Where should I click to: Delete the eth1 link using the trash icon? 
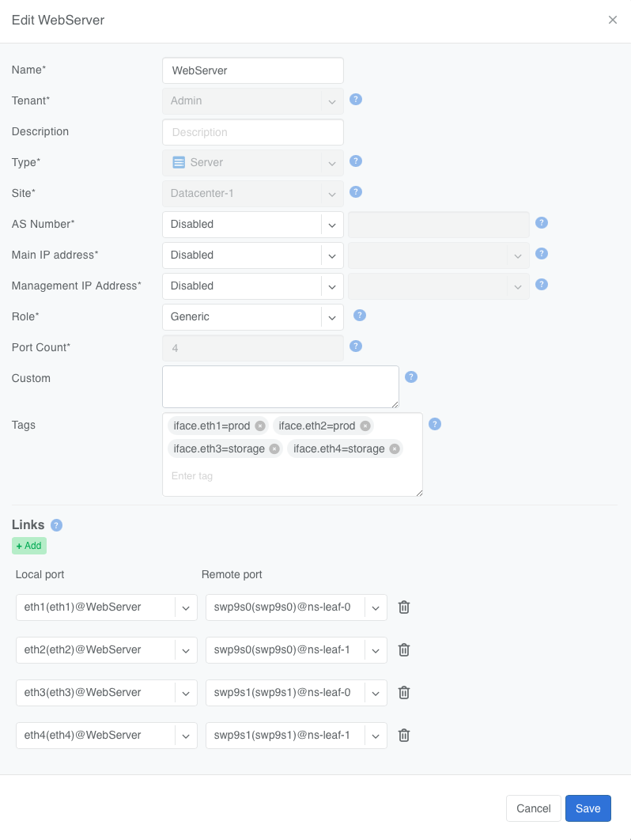click(403, 607)
